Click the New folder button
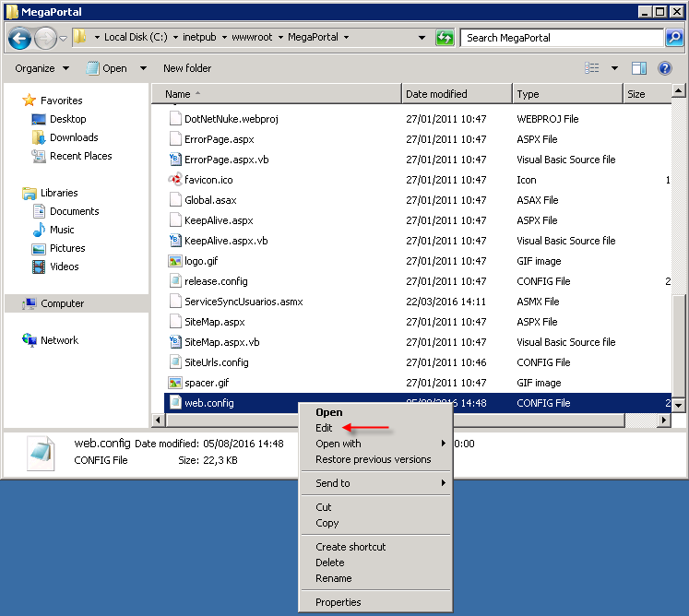Viewport: 689px width, 616px height. click(x=187, y=68)
